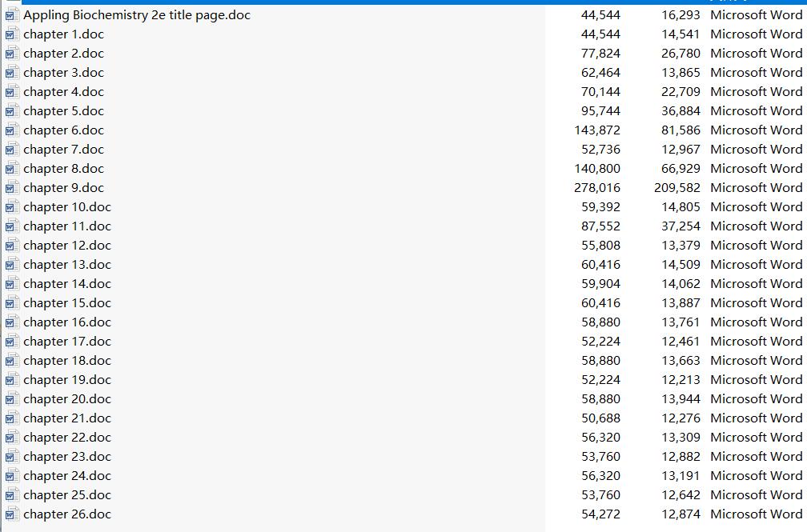Click the Word icon for chapter 10.doc
807x532 pixels.
pyautogui.click(x=12, y=207)
